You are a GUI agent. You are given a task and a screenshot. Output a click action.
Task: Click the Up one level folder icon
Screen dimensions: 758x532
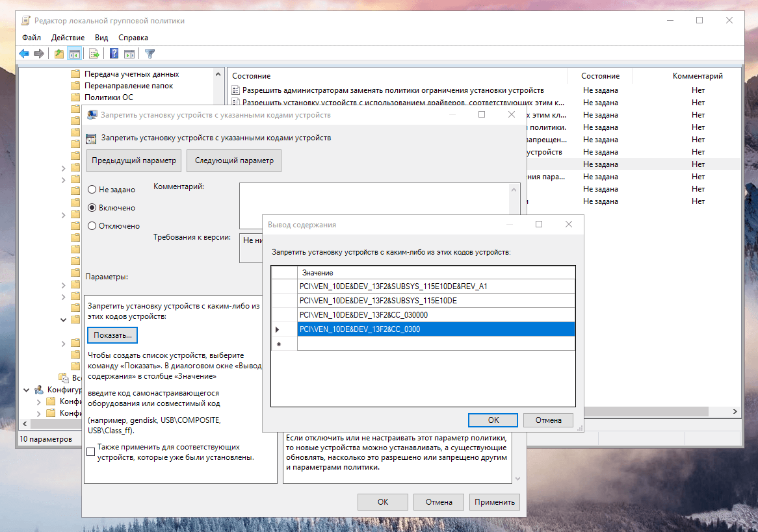59,54
